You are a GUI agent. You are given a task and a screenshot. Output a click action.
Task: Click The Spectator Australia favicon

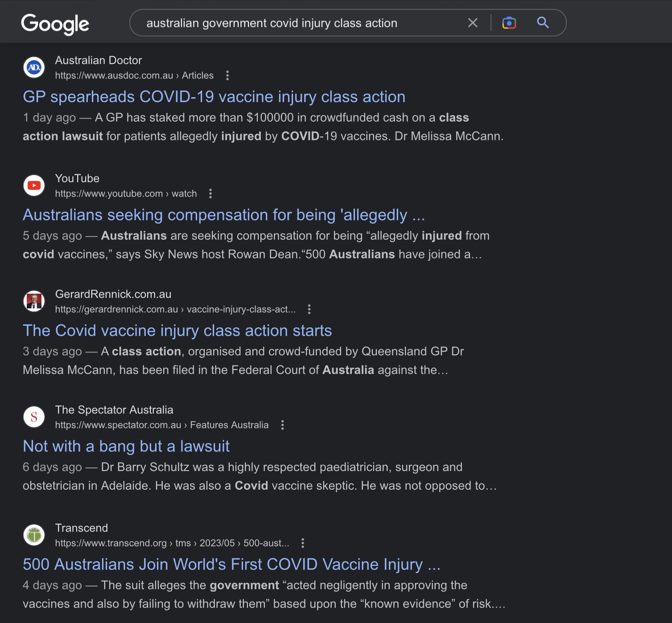pyautogui.click(x=34, y=417)
